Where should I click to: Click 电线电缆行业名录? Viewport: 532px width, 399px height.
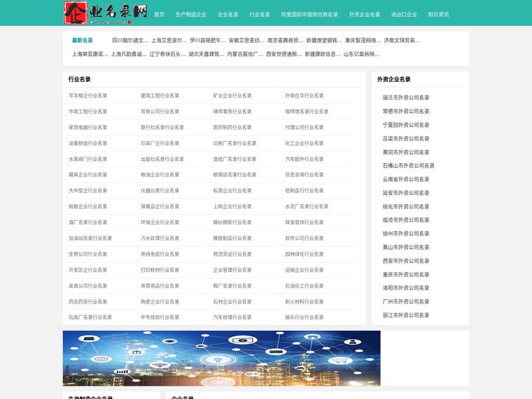click(160, 254)
